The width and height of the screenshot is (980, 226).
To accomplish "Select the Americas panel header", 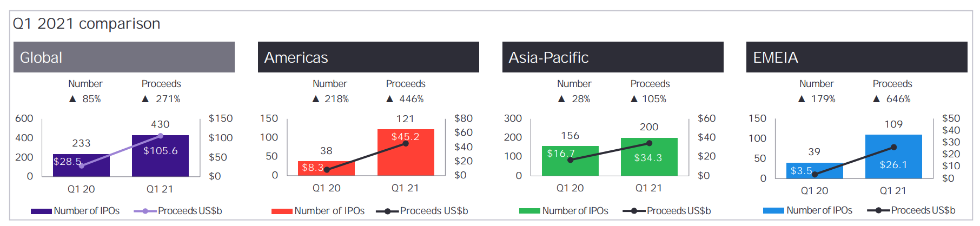I will (x=368, y=57).
